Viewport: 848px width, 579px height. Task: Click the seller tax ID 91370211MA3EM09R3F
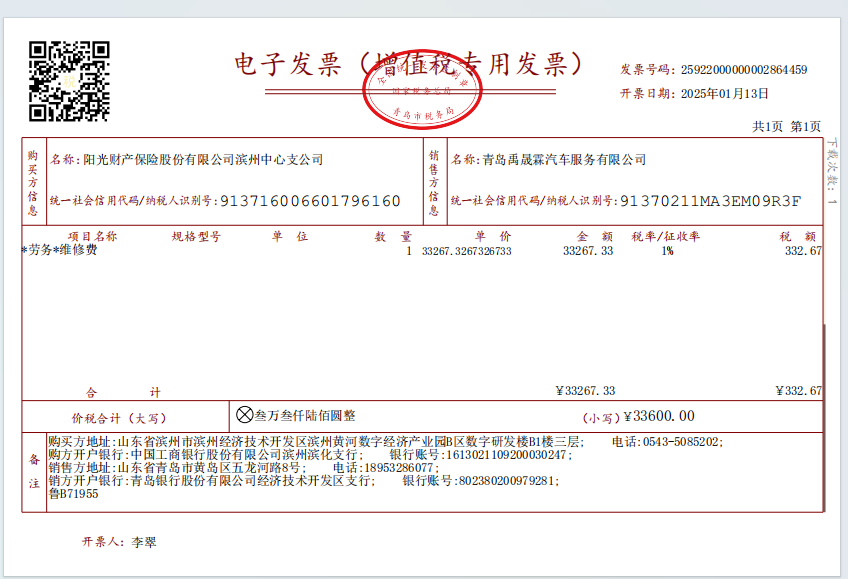(710, 201)
